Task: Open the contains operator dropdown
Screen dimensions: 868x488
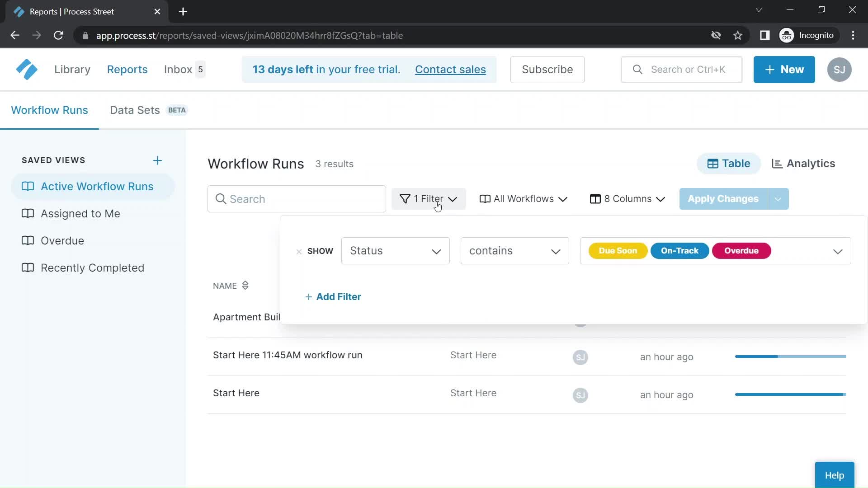Action: pyautogui.click(x=514, y=251)
